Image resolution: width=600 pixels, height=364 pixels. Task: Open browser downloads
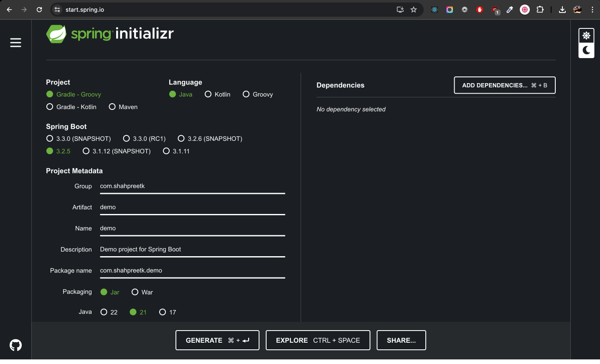562,10
